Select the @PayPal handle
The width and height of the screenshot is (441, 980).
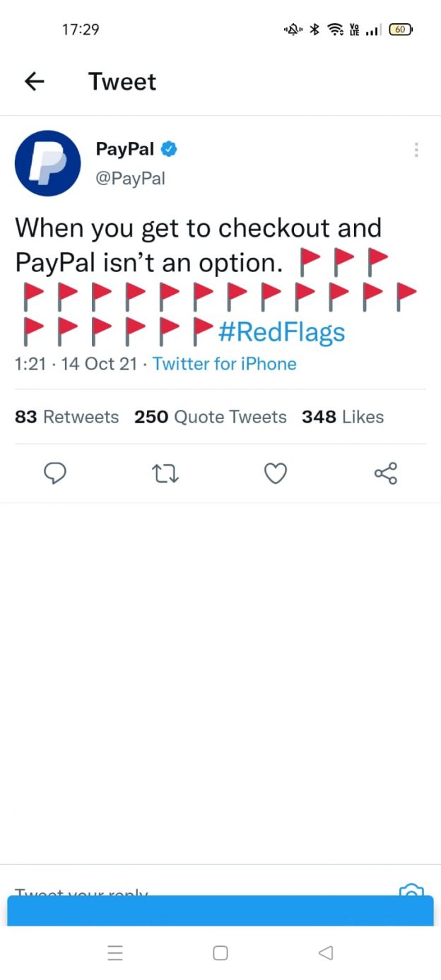point(131,178)
